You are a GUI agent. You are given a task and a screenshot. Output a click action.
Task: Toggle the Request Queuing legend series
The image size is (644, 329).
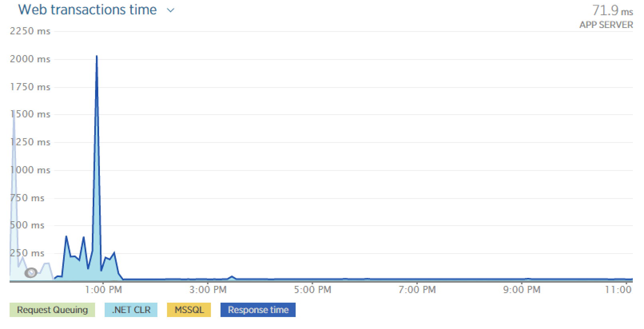(x=52, y=310)
